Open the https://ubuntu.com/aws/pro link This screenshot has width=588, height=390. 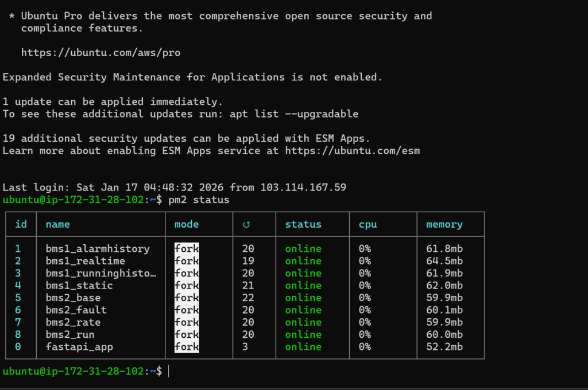click(100, 53)
